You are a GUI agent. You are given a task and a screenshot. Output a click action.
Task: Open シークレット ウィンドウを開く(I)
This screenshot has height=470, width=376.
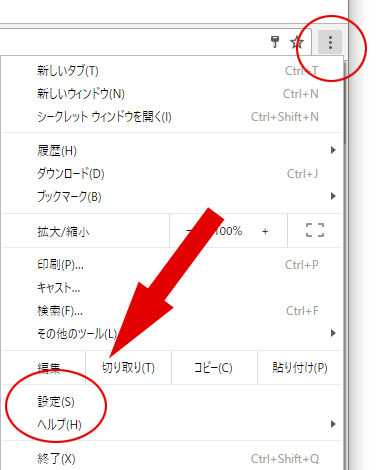[172, 117]
